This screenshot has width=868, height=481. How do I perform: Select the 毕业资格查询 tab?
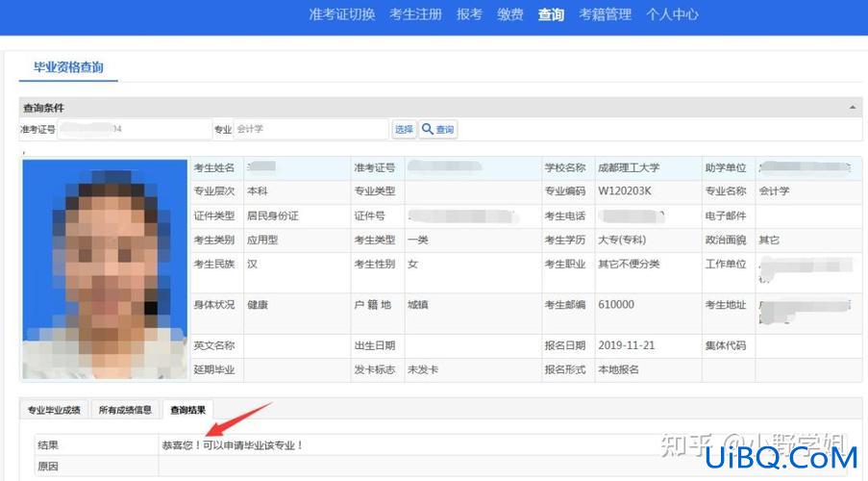click(x=68, y=67)
